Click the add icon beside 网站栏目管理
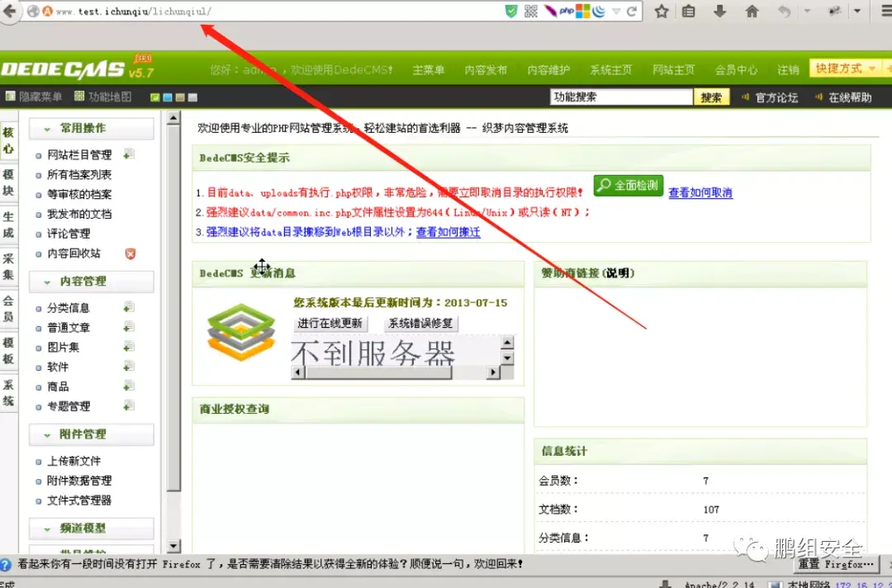Screen dimensions: 892x588 pos(129,154)
